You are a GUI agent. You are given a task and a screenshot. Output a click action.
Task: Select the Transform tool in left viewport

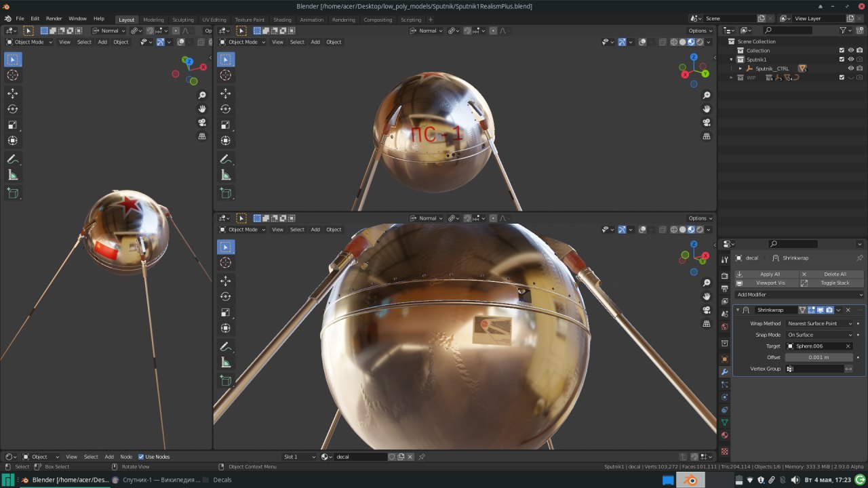point(13,141)
